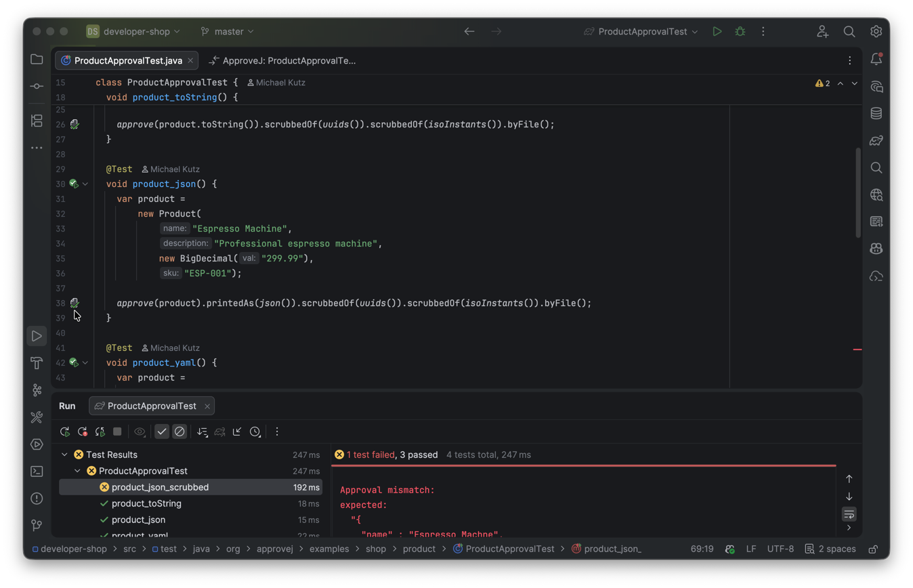Open the Database tool window
The height and width of the screenshot is (588, 913).
[876, 113]
